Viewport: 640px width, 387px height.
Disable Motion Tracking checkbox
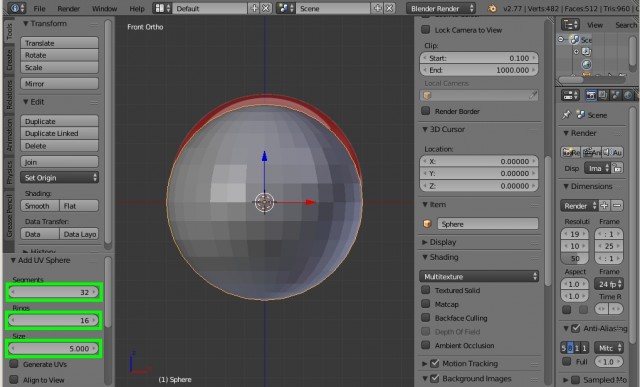point(435,363)
